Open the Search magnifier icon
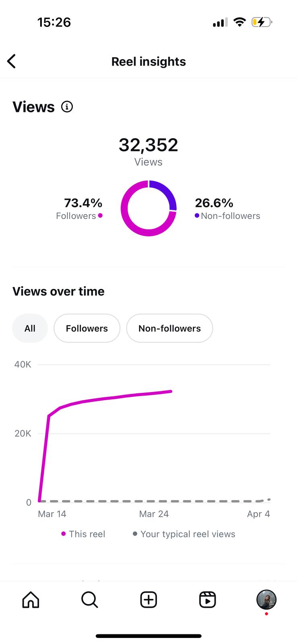The image size is (297, 644). tap(89, 600)
